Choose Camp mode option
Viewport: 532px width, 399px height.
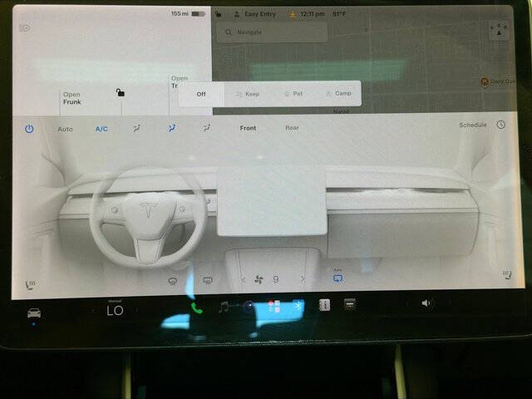(x=338, y=93)
